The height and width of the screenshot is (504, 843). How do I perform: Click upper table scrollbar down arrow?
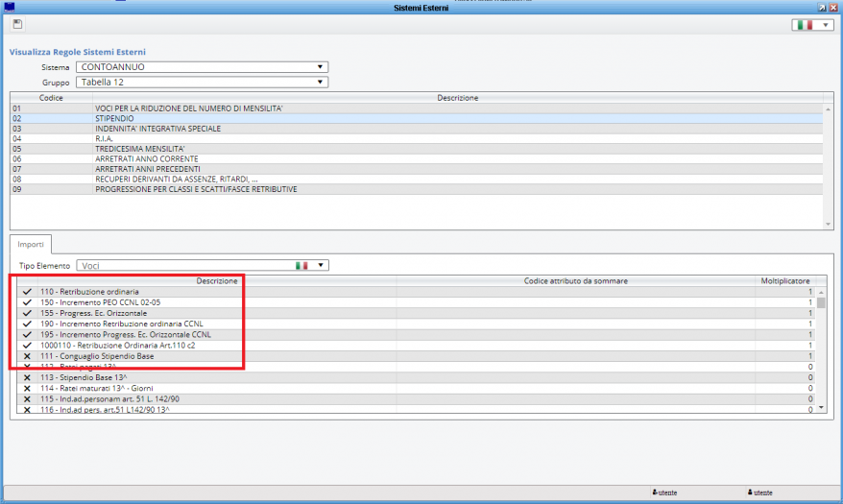tap(828, 224)
